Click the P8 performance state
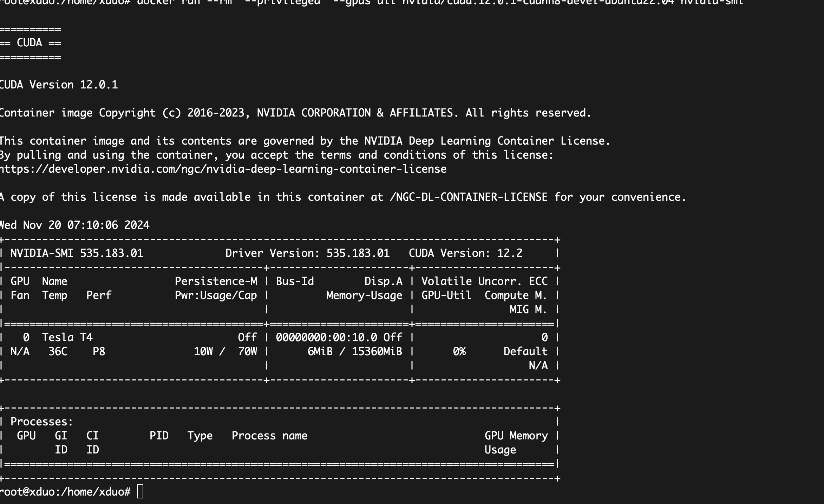The width and height of the screenshot is (824, 504). click(99, 351)
